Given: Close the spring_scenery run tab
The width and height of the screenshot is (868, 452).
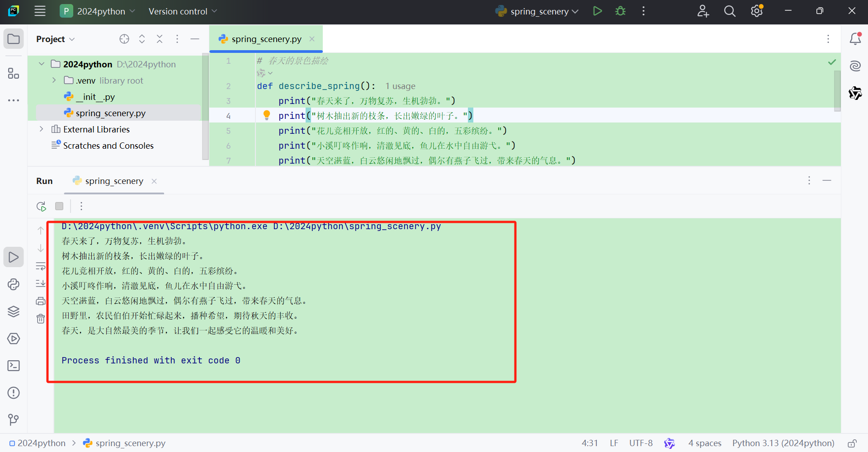Looking at the screenshot, I should point(154,181).
